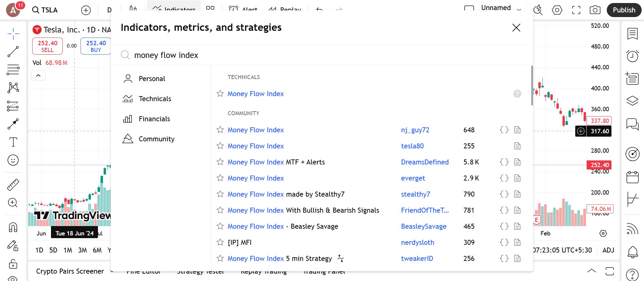Select the Financials category
This screenshot has height=281, width=644.
(161, 119)
